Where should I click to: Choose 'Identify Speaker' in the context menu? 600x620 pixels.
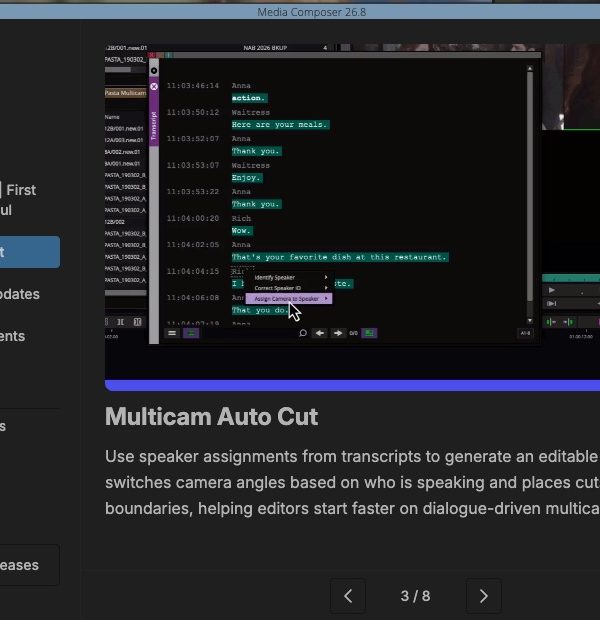pos(289,278)
